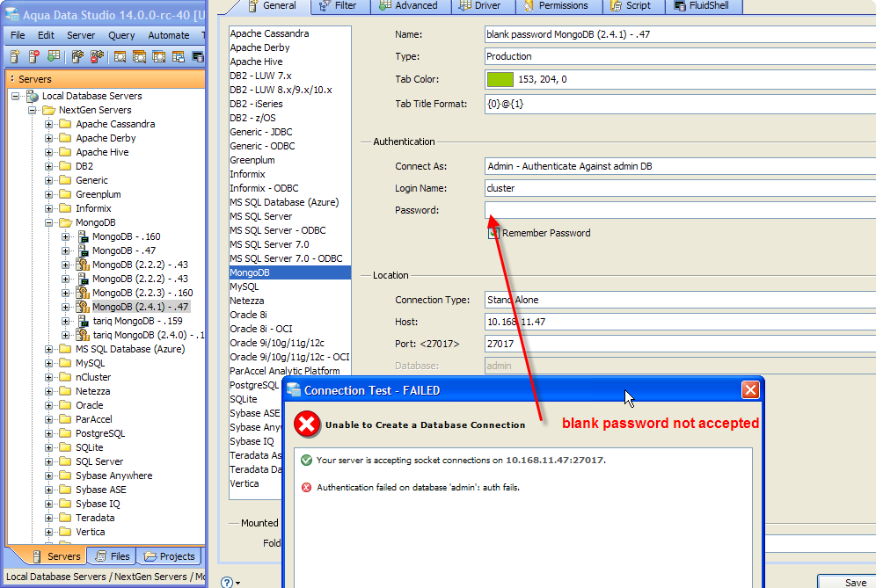Click the stacked query windows toolbar icon
Viewport: 876px width, 588px height.
139,56
